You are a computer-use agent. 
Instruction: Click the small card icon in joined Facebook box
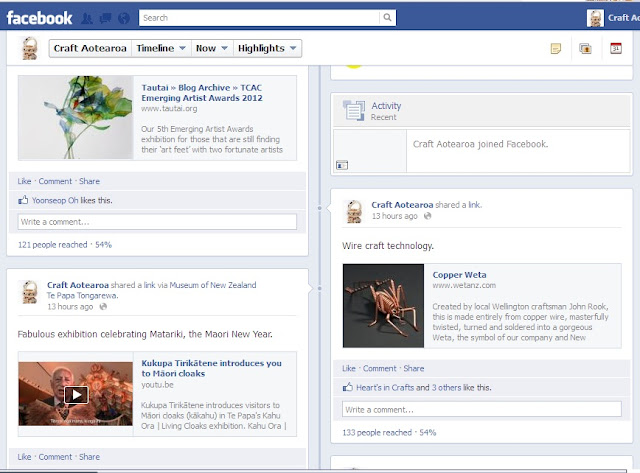click(342, 165)
